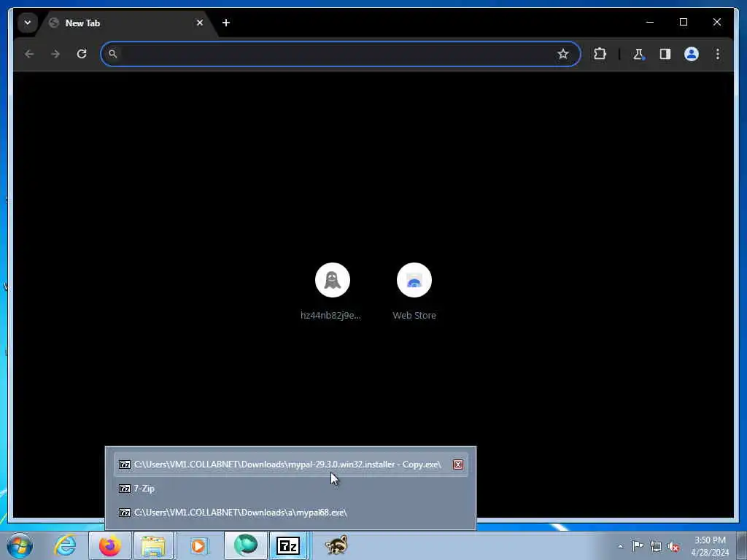
Task: Open the Web Store shortcut
Action: click(414, 291)
